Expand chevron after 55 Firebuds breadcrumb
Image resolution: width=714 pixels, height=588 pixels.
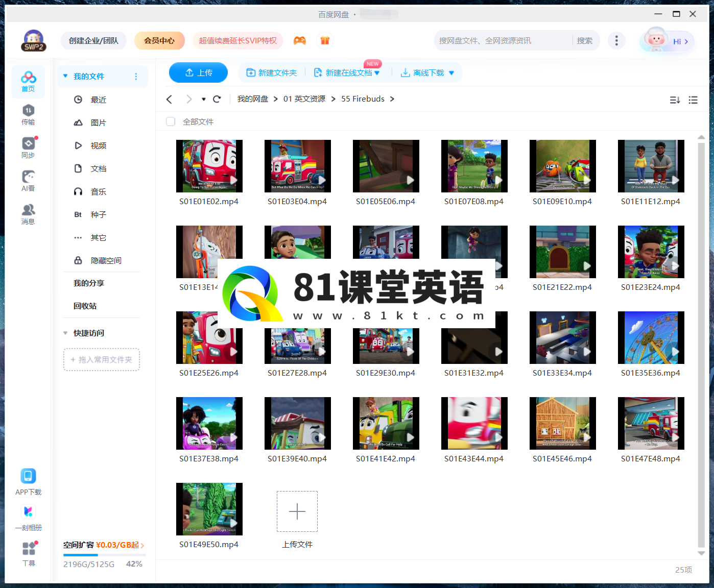click(392, 99)
